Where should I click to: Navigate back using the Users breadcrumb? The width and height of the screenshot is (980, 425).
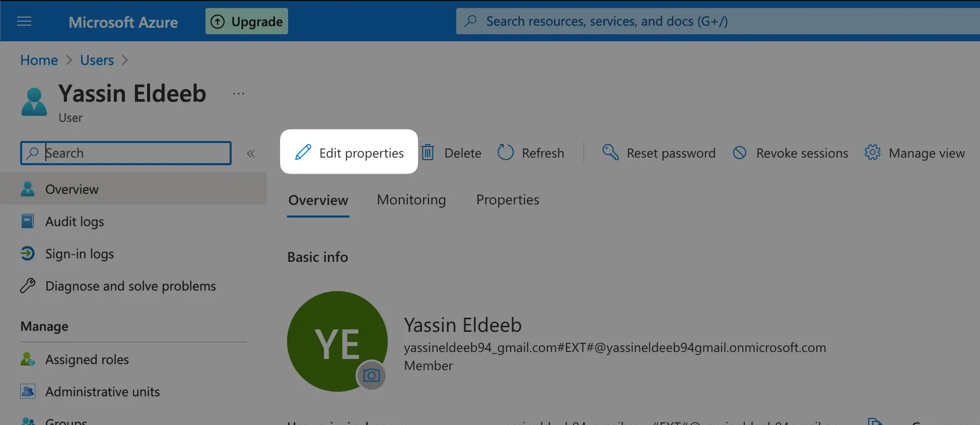point(97,60)
